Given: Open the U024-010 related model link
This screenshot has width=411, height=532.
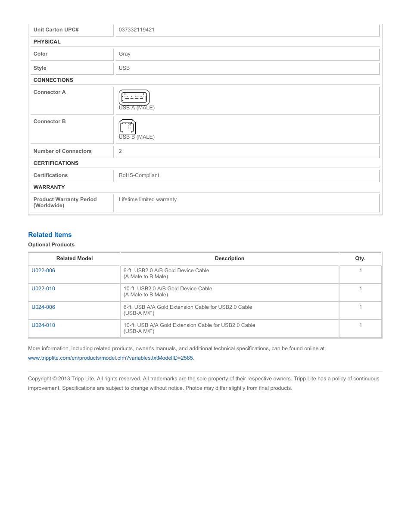Looking at the screenshot, I should point(43,325).
